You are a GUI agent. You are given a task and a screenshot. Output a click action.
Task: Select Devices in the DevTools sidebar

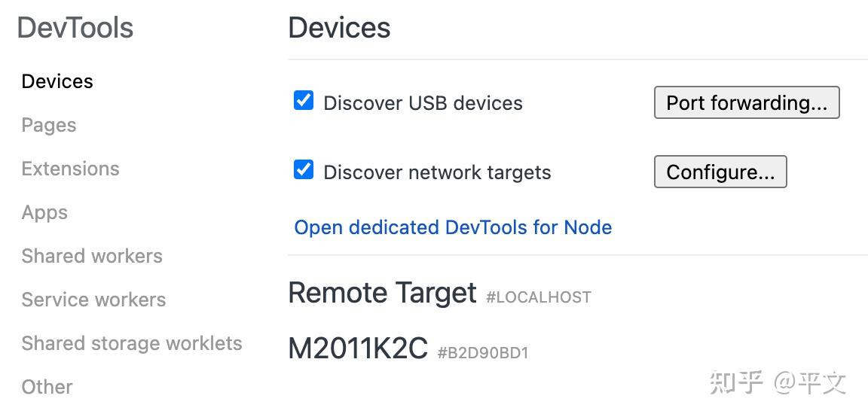57,81
